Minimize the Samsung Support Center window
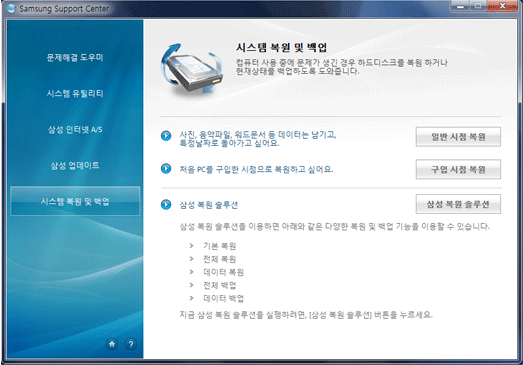Viewport: 523px width, 365px height. coord(461,6)
